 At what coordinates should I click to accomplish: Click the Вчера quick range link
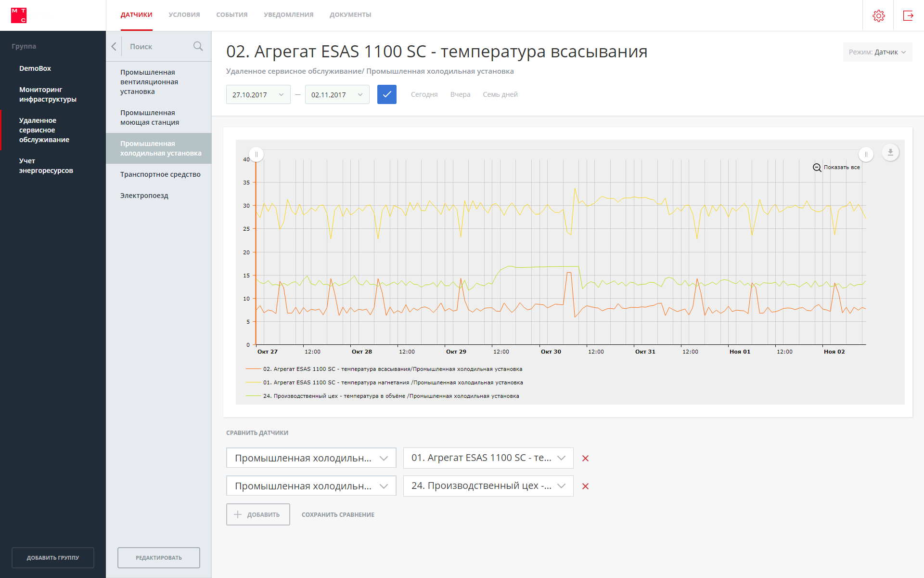click(460, 94)
